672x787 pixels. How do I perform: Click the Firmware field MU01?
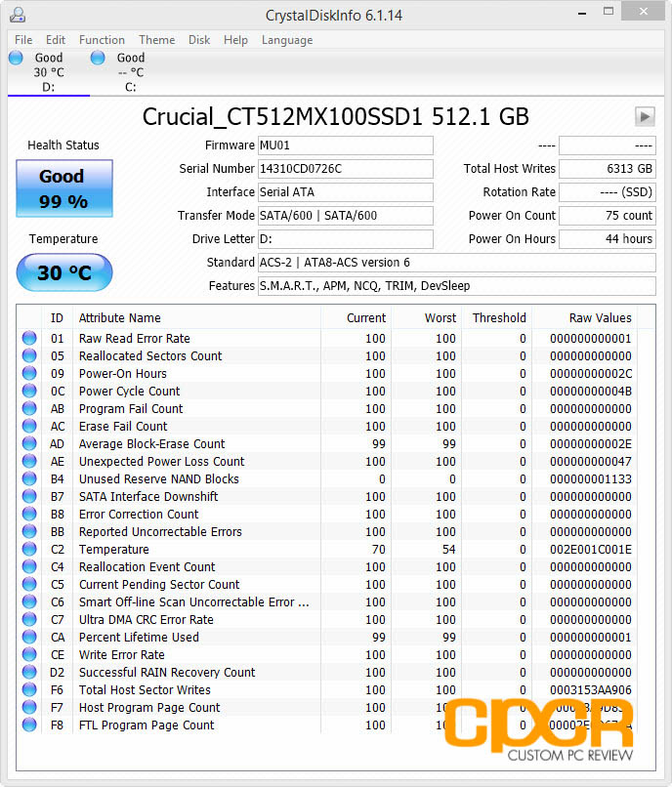(x=346, y=145)
